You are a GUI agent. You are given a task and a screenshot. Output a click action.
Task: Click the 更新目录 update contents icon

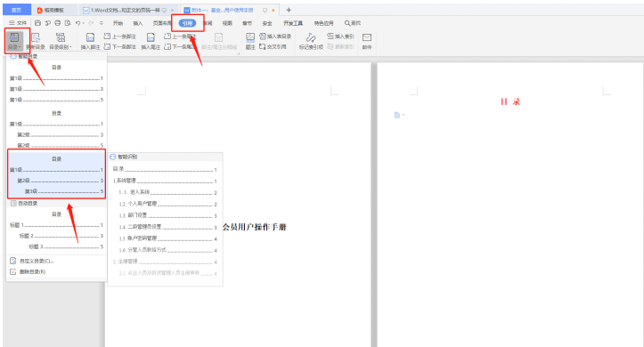(x=36, y=41)
